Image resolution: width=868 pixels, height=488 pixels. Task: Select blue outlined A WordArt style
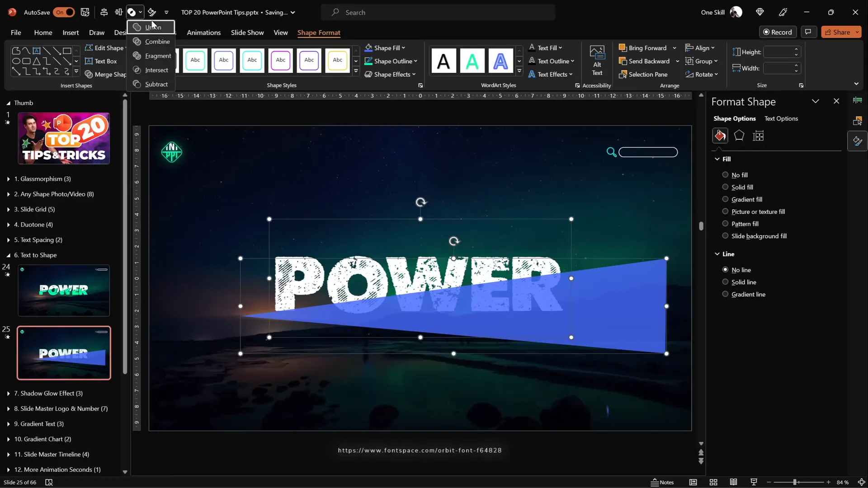tap(500, 61)
